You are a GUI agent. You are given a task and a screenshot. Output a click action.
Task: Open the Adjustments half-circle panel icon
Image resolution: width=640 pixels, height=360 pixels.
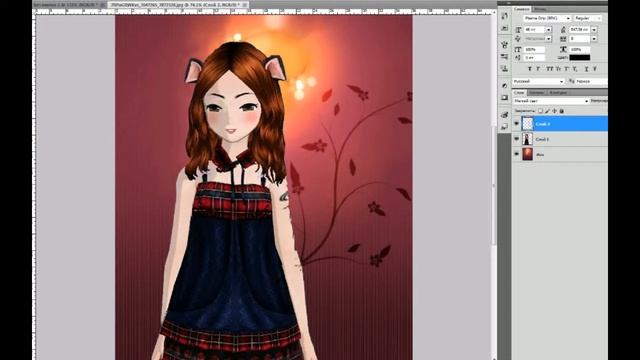(x=505, y=86)
